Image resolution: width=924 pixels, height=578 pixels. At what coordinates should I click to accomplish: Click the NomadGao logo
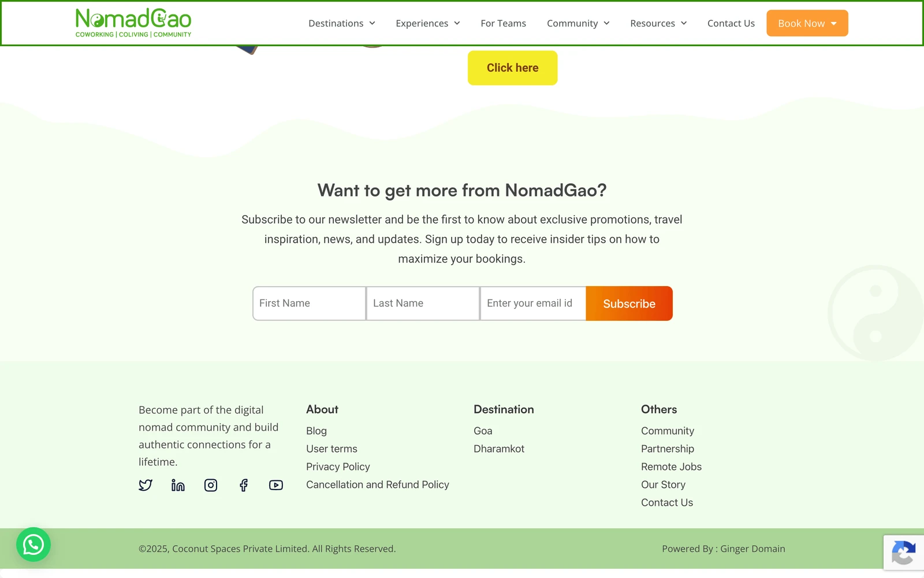click(x=133, y=23)
